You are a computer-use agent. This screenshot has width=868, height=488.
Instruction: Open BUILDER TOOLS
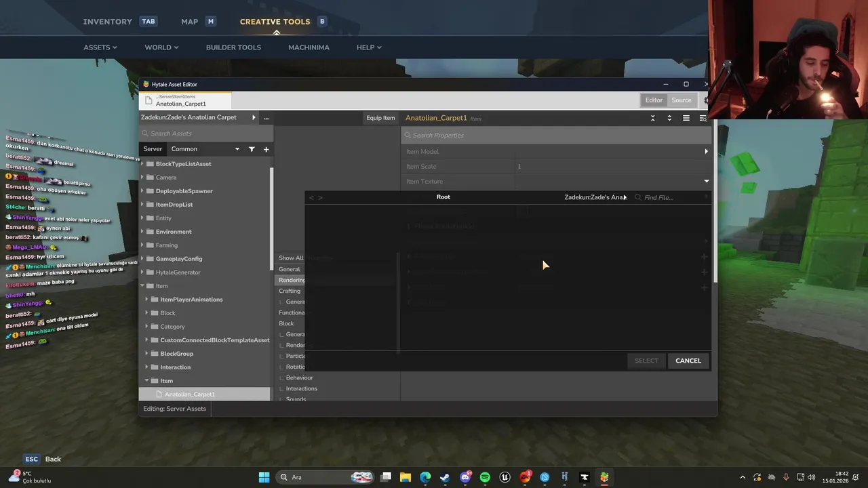point(233,47)
